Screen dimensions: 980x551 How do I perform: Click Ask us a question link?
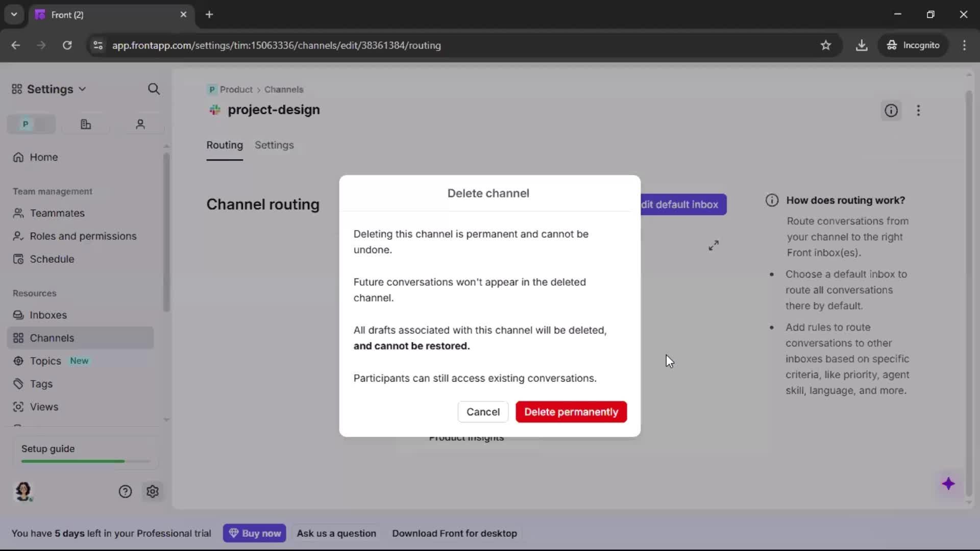[336, 533]
